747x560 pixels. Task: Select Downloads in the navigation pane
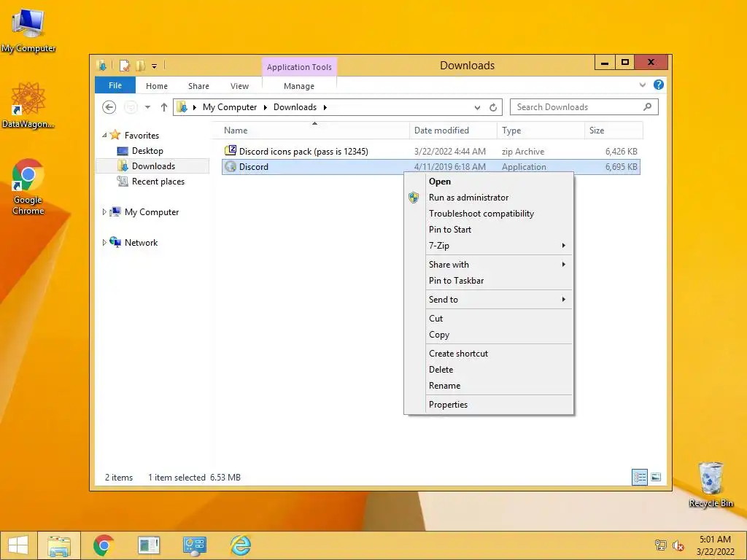pyautogui.click(x=153, y=166)
